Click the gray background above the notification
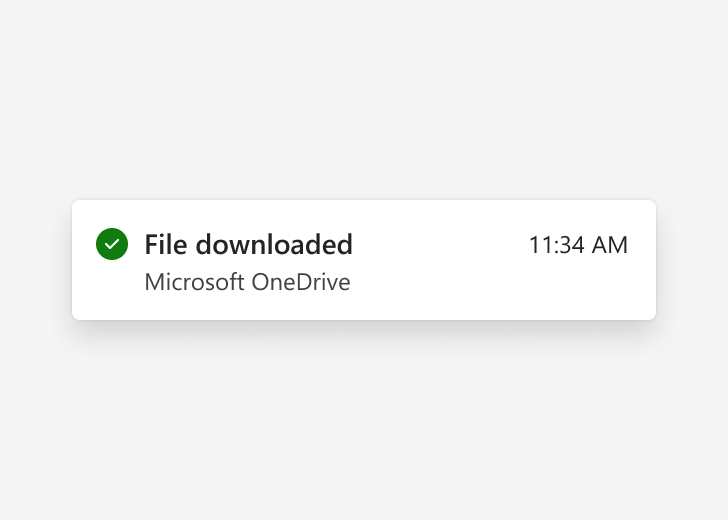This screenshot has height=520, width=728. 364,98
